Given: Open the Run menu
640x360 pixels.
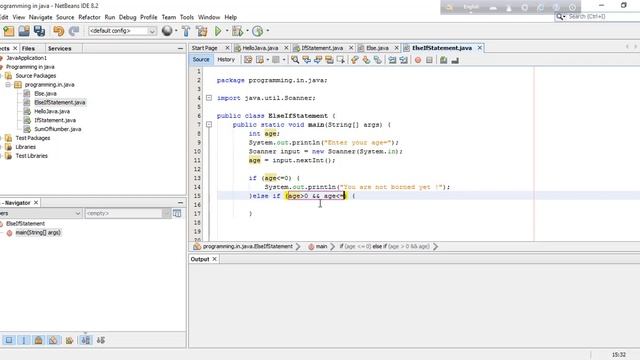Looking at the screenshot, I should coord(110,17).
